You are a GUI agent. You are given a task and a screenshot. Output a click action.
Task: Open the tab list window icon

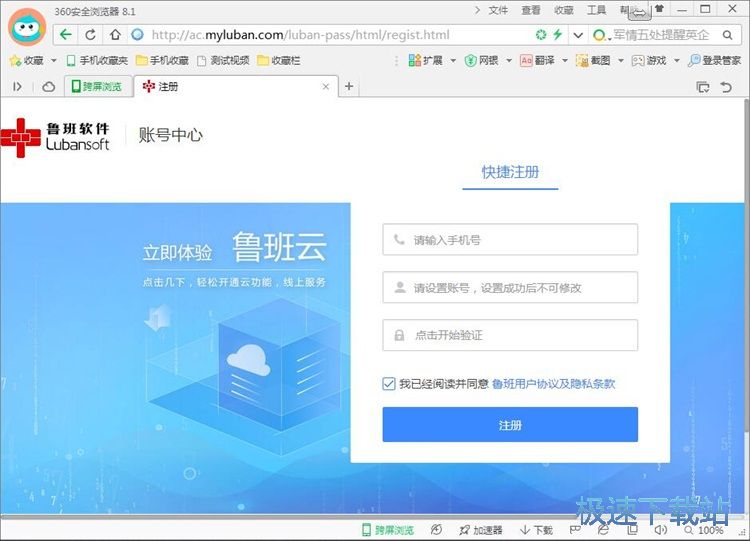pos(703,87)
